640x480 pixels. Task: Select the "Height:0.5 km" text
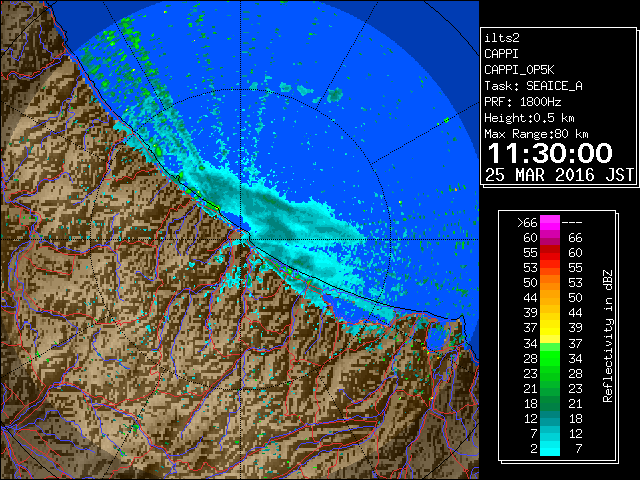[x=529, y=118]
